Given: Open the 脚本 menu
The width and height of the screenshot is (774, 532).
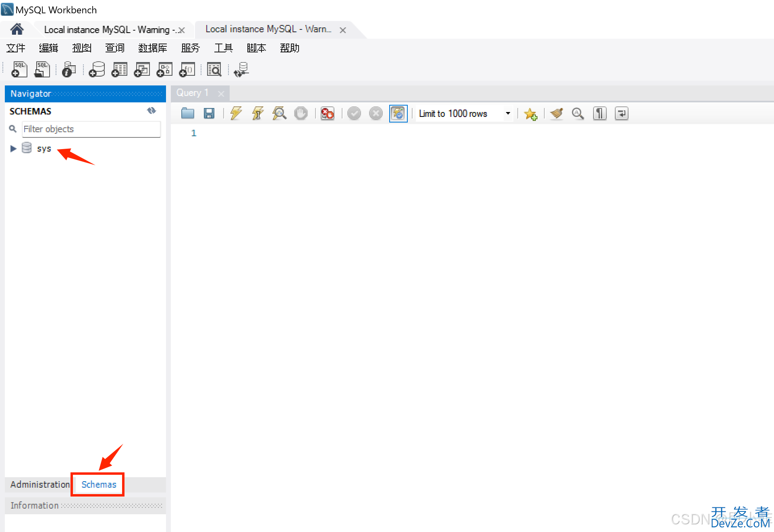Looking at the screenshot, I should (257, 48).
